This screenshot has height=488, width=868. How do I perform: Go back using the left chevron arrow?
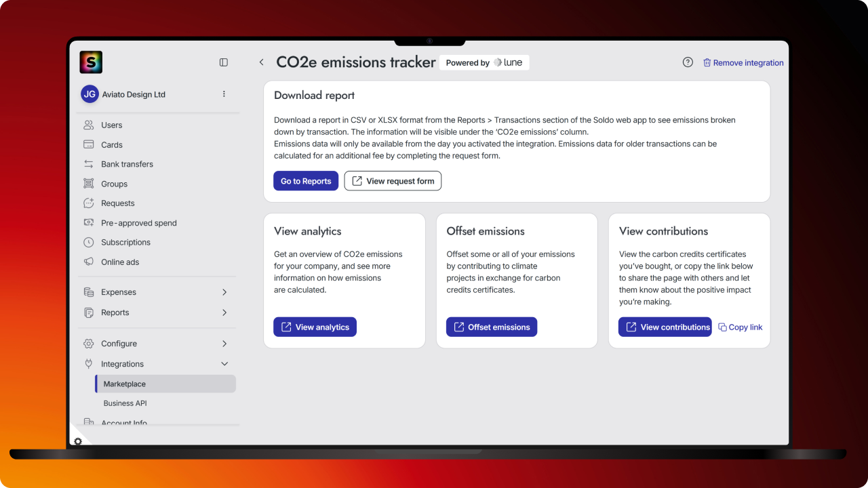[x=261, y=62]
